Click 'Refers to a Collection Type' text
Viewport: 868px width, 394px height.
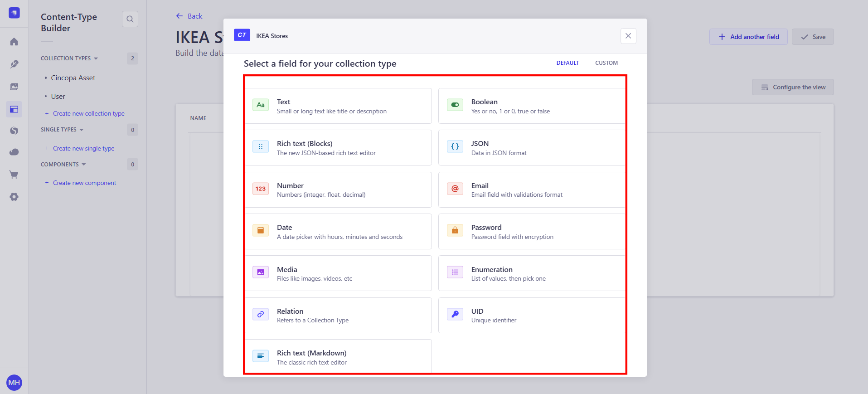pyautogui.click(x=313, y=321)
